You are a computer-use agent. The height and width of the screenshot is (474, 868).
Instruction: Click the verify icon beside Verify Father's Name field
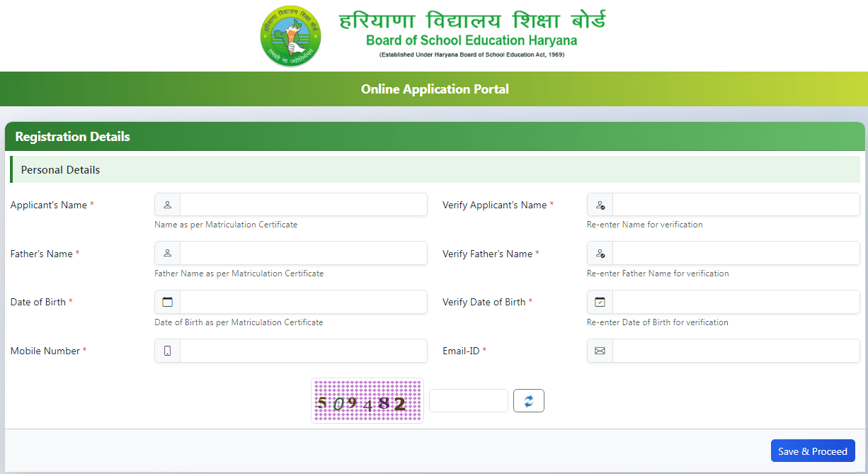point(600,253)
